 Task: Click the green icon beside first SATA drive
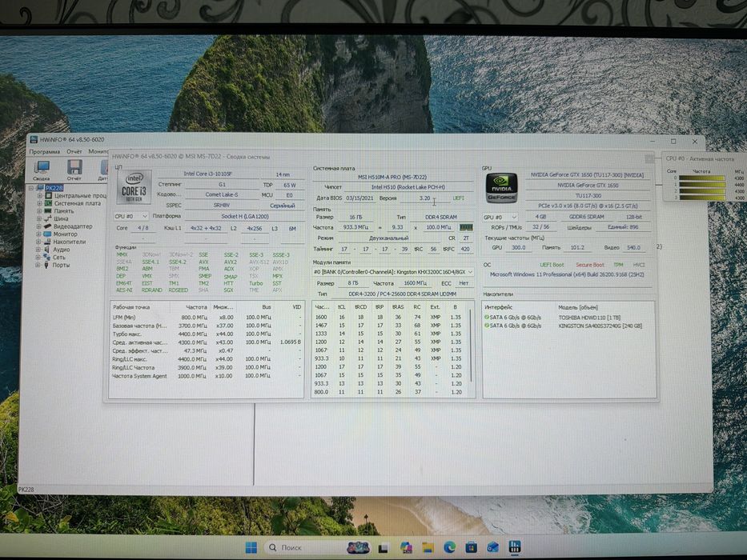pyautogui.click(x=487, y=317)
